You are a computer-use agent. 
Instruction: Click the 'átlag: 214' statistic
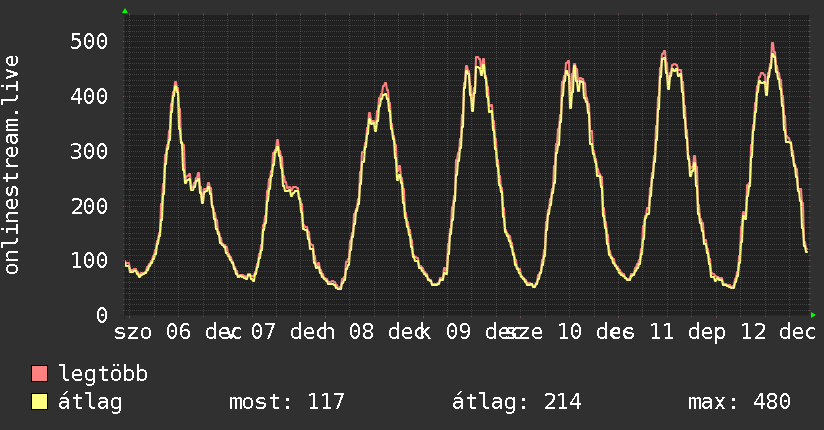coord(517,403)
